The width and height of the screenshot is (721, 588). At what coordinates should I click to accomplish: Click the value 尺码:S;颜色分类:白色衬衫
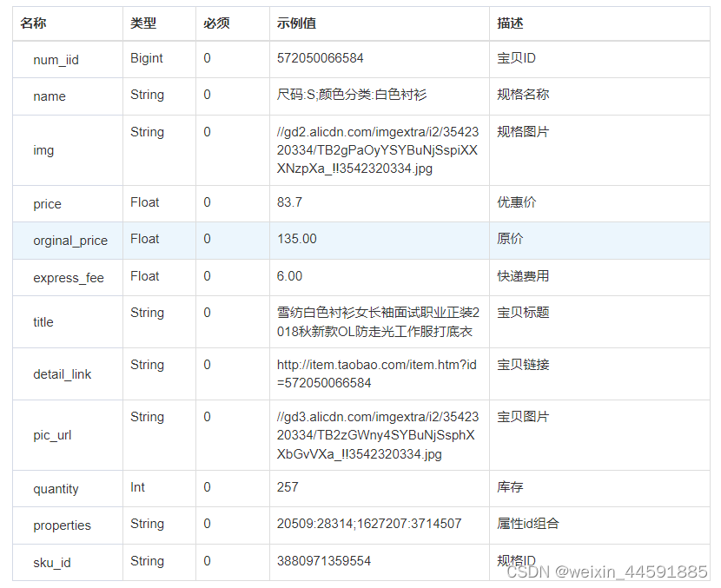click(x=352, y=95)
